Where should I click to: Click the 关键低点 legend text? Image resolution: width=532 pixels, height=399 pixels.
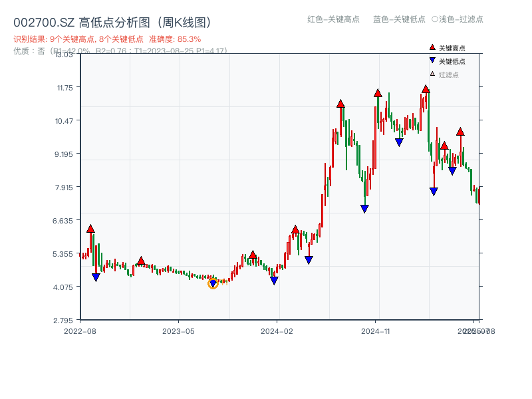click(x=452, y=61)
